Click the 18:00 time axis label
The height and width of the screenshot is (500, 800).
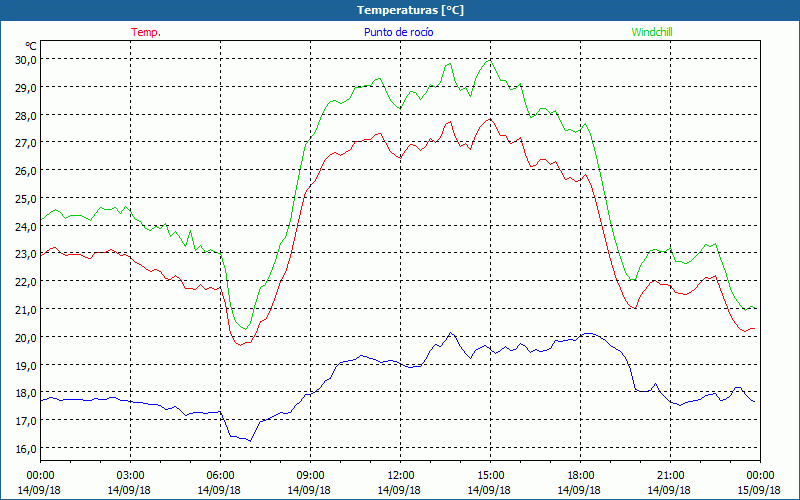pos(581,476)
